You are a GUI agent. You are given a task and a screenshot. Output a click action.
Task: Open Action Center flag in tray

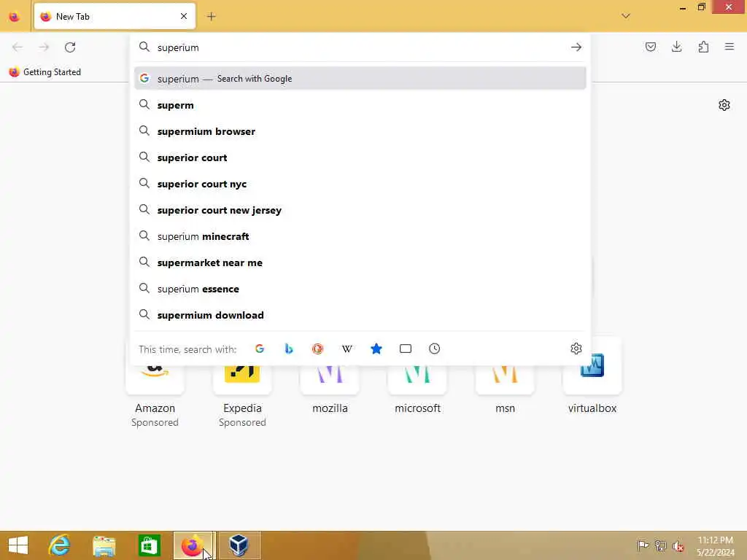[643, 545]
